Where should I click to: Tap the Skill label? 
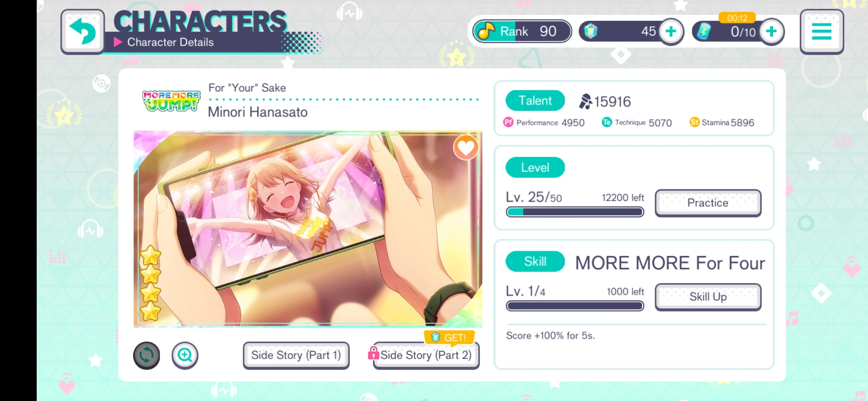tap(535, 262)
